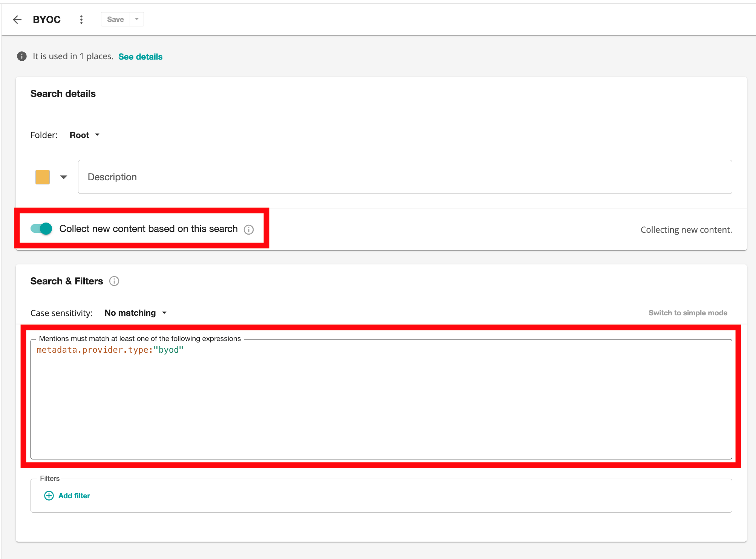Click info icon next to Collect new content
This screenshot has width=756, height=559.
pos(249,230)
